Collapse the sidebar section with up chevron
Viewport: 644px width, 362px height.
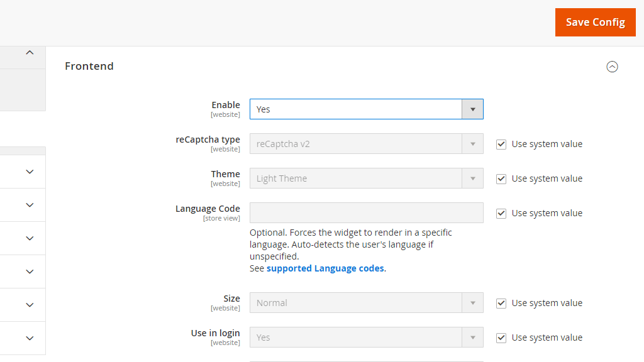coord(30,53)
